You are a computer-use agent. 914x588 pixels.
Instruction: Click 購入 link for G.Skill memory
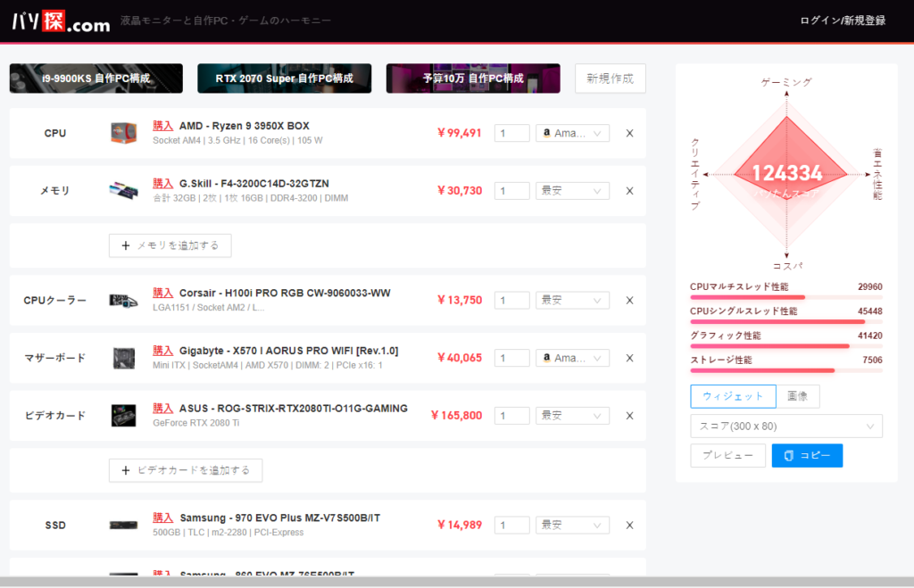point(163,184)
